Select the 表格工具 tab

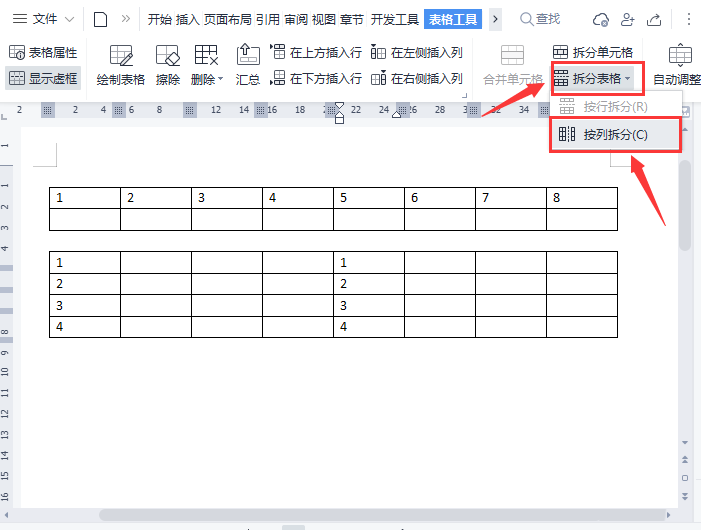453,19
